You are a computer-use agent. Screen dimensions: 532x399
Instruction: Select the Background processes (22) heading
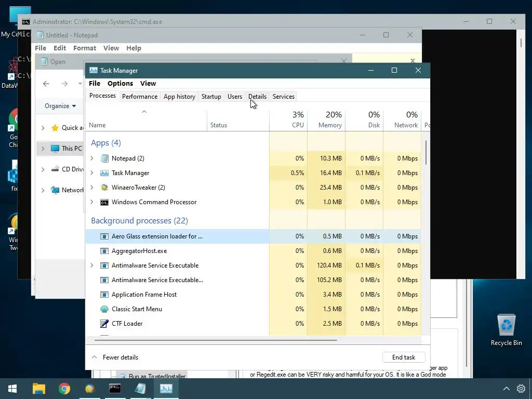[139, 221]
